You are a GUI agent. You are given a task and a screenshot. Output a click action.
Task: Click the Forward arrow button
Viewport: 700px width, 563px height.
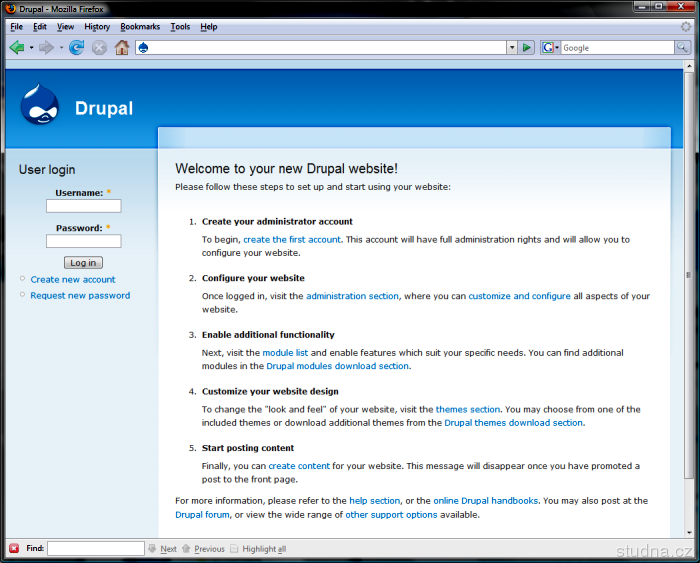pyautogui.click(x=46, y=47)
